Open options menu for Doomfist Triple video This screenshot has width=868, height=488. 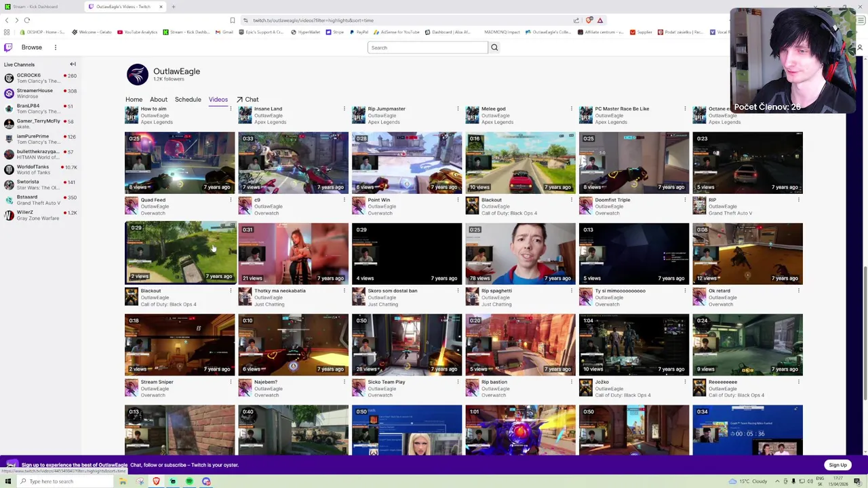click(x=685, y=200)
